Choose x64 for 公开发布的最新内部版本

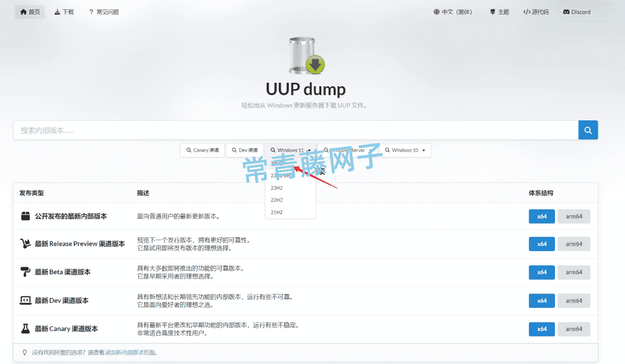[542, 216]
